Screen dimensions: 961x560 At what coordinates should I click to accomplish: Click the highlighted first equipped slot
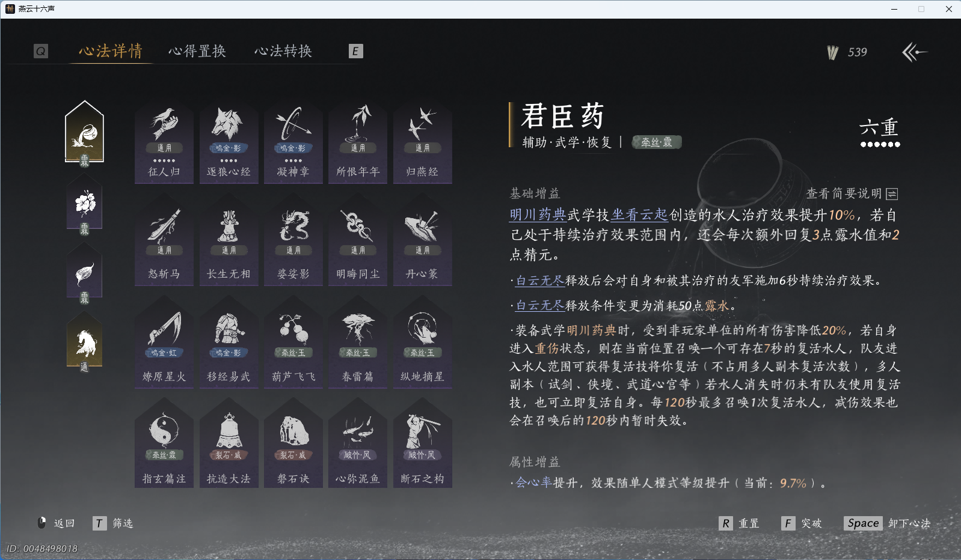pos(85,133)
